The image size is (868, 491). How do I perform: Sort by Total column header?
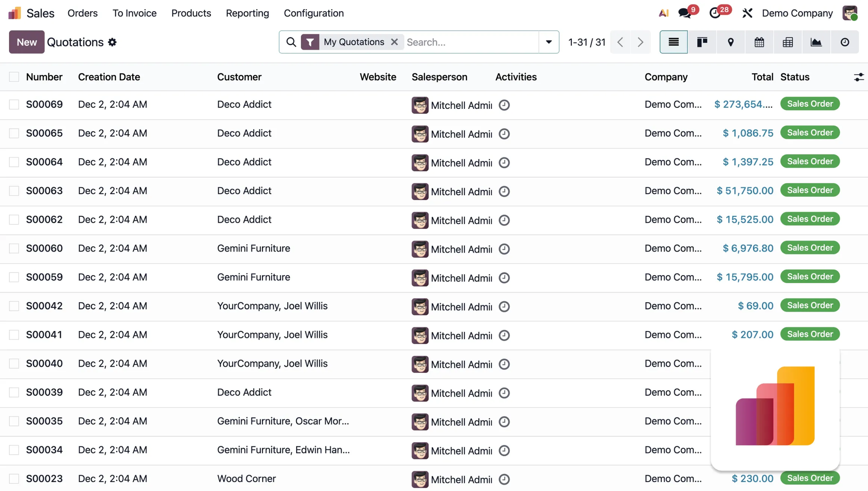point(762,77)
